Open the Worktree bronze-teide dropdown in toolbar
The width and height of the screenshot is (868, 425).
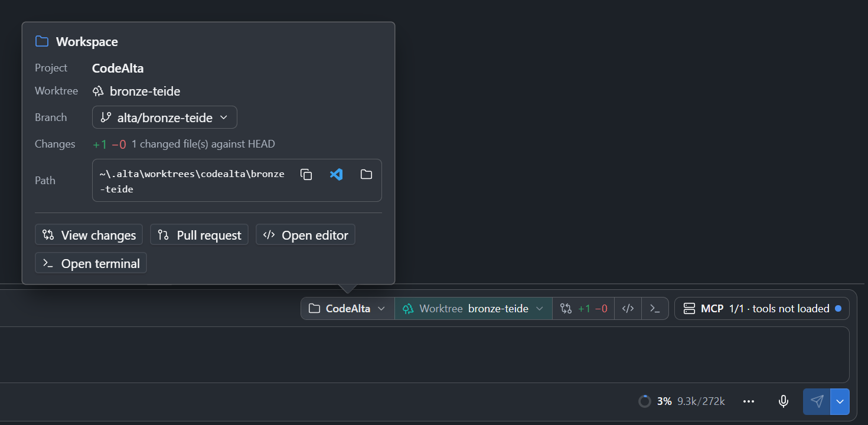tap(474, 309)
